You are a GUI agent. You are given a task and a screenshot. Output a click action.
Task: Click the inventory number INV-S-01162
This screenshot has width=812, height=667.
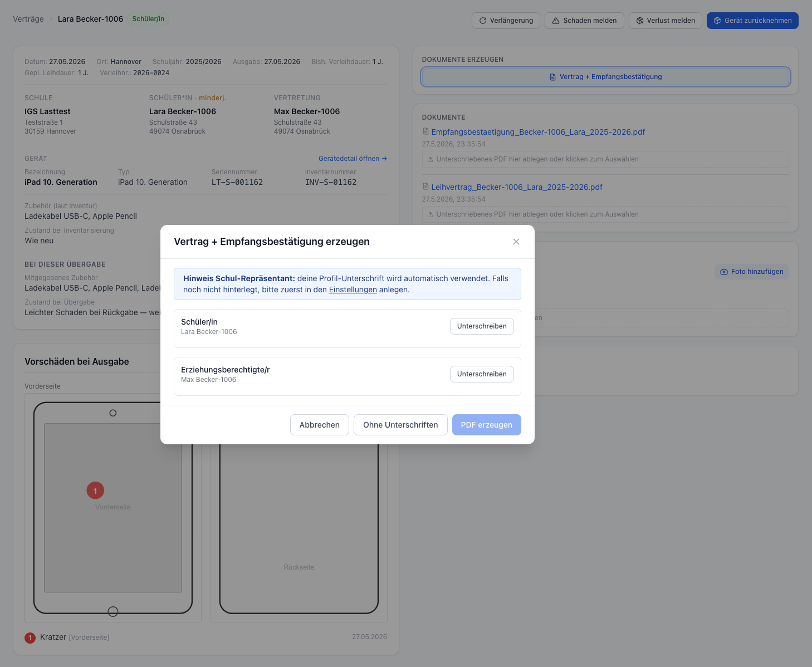point(331,182)
